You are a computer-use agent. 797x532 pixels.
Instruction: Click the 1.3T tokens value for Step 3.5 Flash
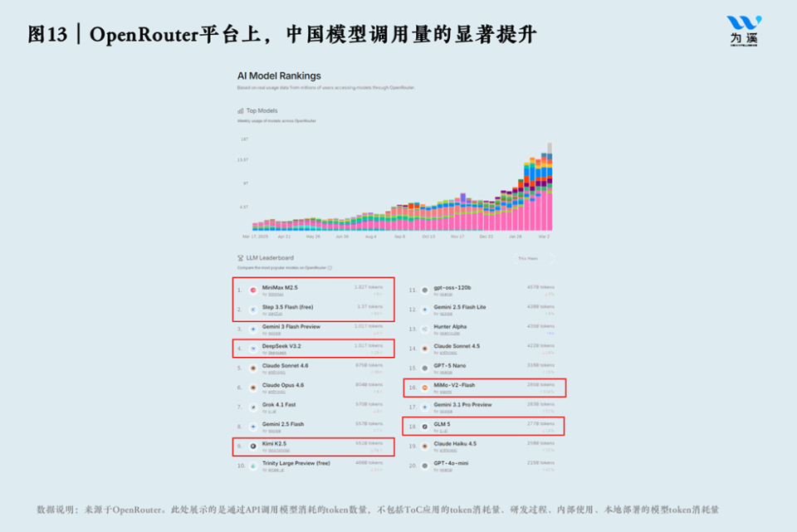coord(369,307)
